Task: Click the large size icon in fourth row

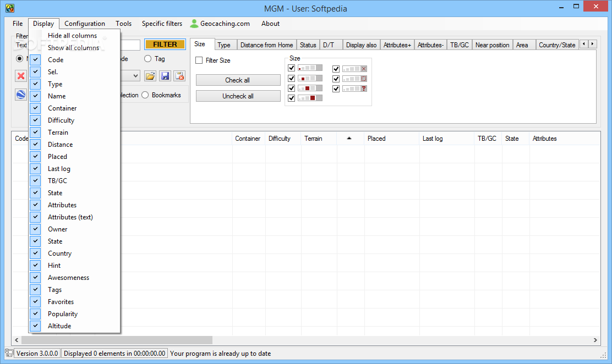Action: pos(310,98)
